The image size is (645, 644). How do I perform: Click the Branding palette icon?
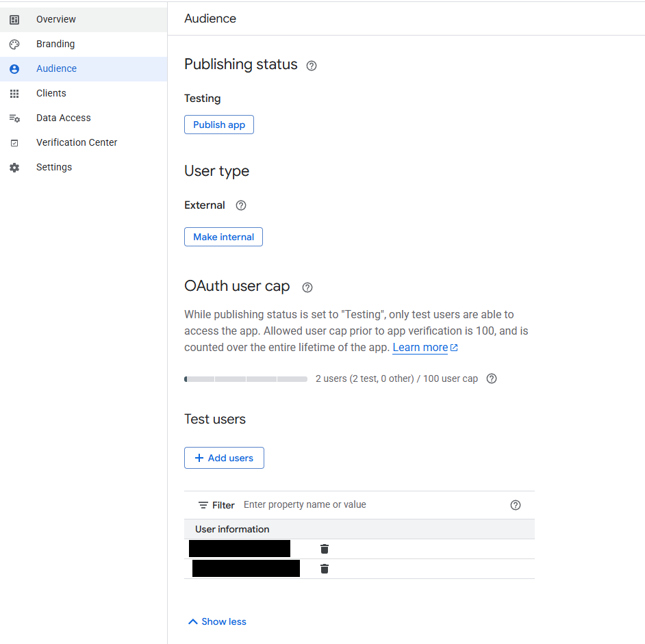click(14, 44)
